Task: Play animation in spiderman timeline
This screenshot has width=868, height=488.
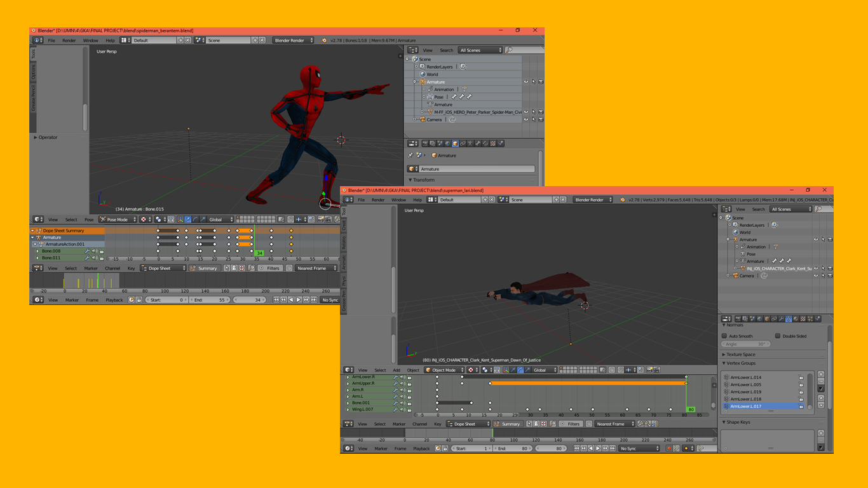Action: [299, 299]
